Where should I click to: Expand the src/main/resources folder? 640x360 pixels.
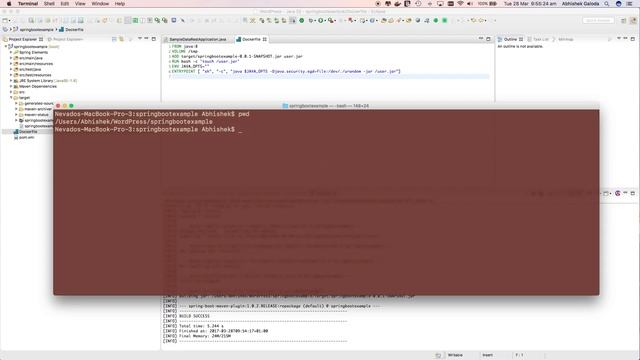(11, 64)
